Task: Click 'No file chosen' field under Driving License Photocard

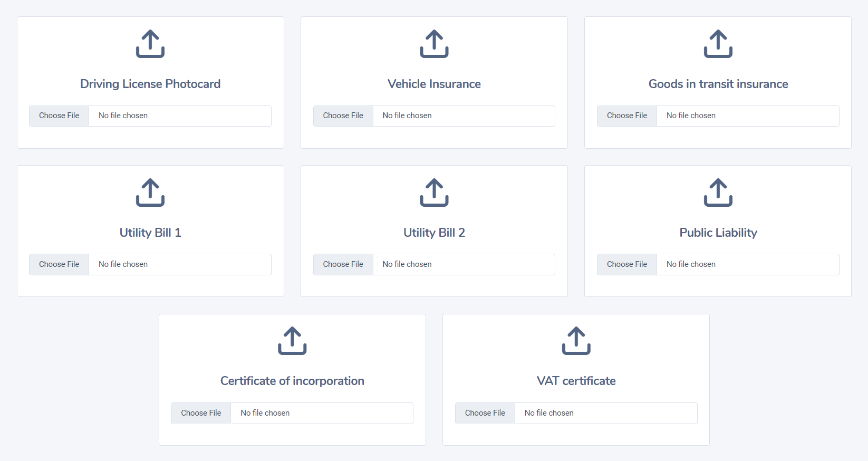Action: click(179, 116)
